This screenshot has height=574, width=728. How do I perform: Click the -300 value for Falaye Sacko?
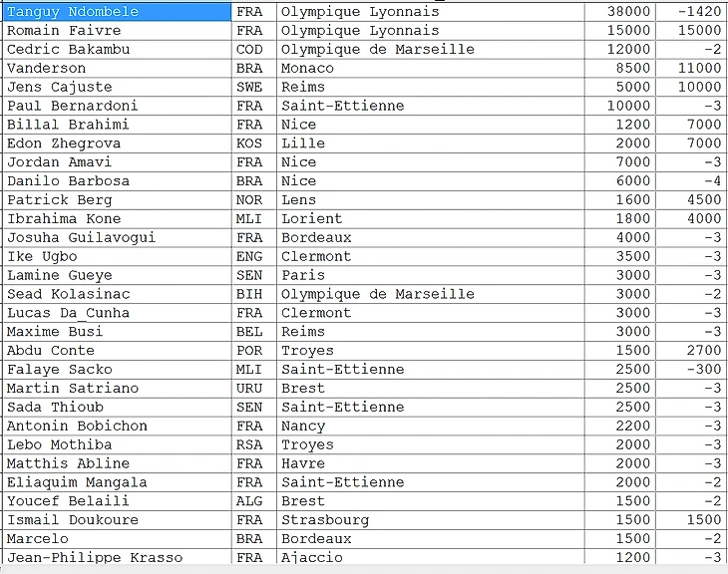click(x=690, y=370)
